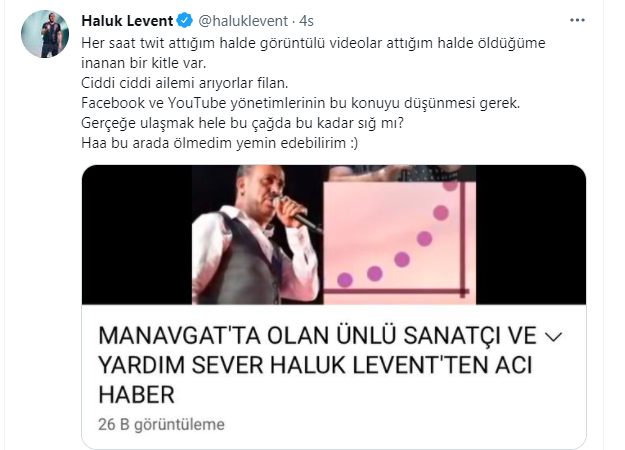Click the closing line Haa bu arada ölmedim
The height and width of the screenshot is (450, 625).
click(220, 143)
